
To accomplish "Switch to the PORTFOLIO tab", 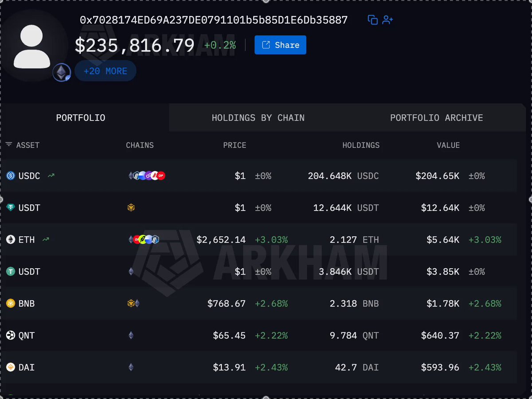I will click(81, 118).
